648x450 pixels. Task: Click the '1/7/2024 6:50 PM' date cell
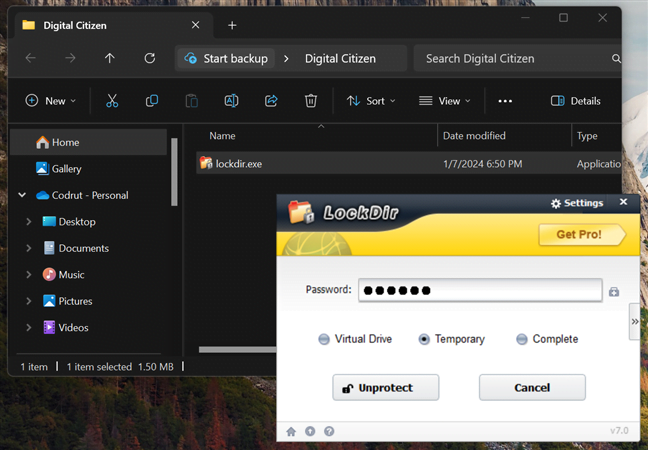482,164
